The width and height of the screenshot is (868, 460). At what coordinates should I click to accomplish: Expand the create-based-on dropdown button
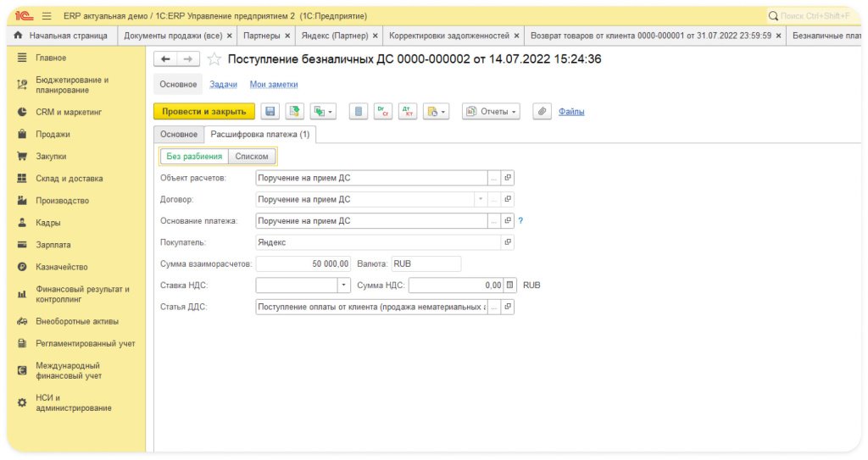click(x=324, y=112)
